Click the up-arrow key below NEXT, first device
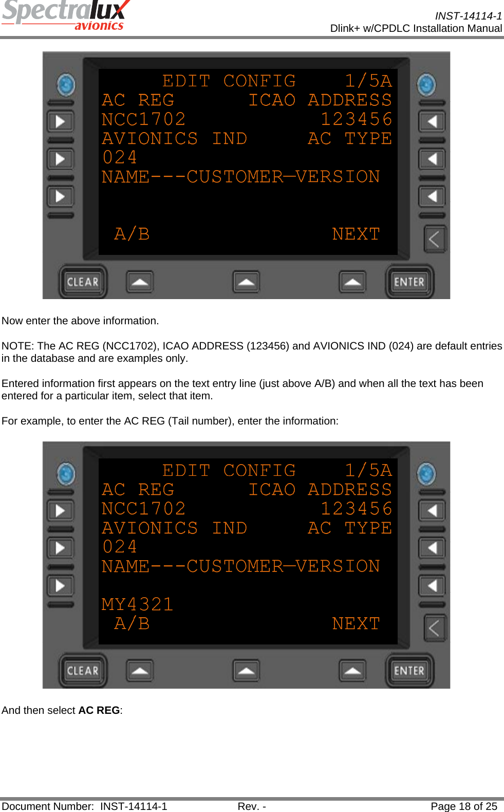Viewport: 504px width, 812px height. coord(352,282)
